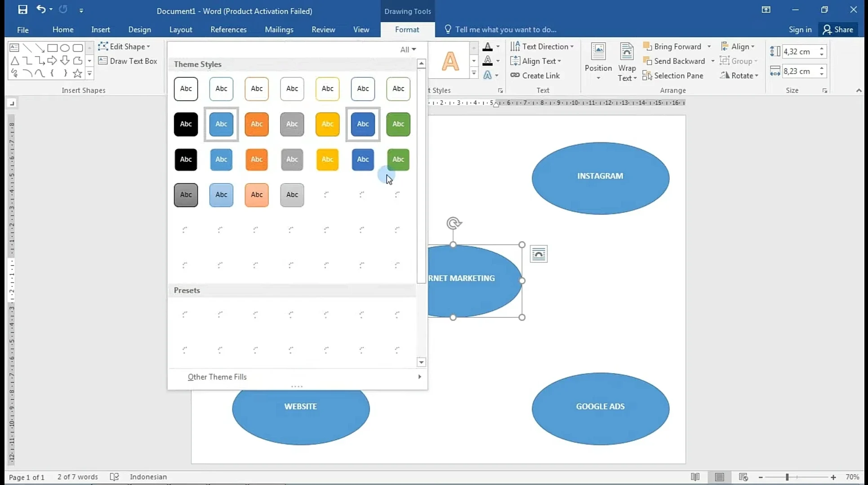
Task: Select light blue Abc style in fourth row
Action: 221,195
